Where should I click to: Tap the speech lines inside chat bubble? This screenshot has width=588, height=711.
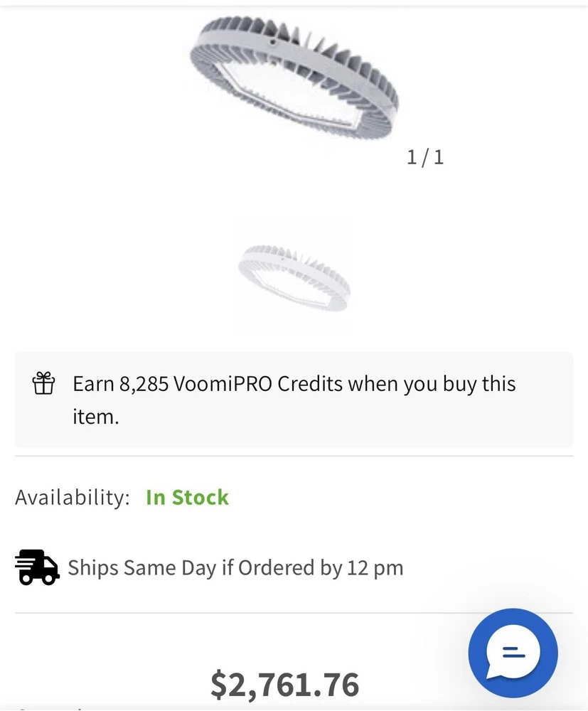click(x=513, y=651)
